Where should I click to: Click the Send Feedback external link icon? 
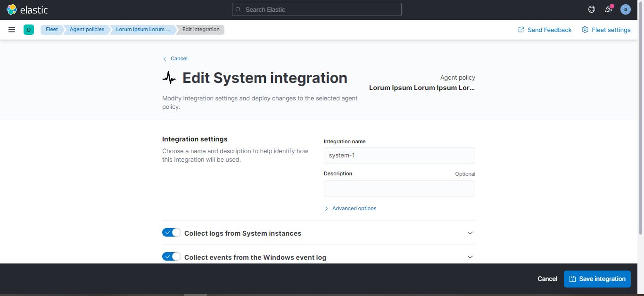click(521, 30)
